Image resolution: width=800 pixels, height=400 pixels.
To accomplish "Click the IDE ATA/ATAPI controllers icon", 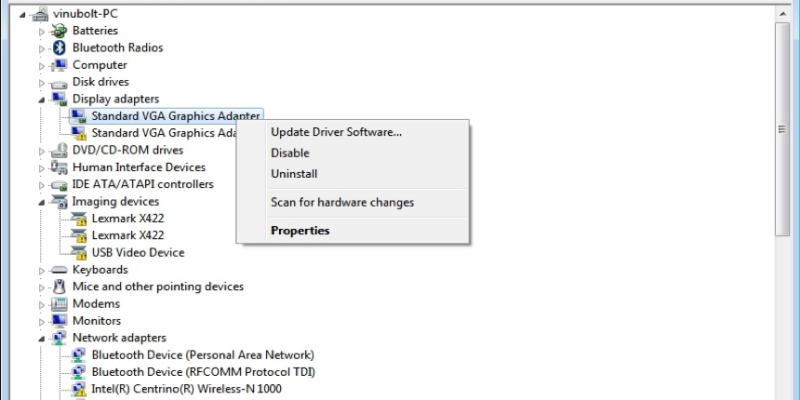I will 59,185.
